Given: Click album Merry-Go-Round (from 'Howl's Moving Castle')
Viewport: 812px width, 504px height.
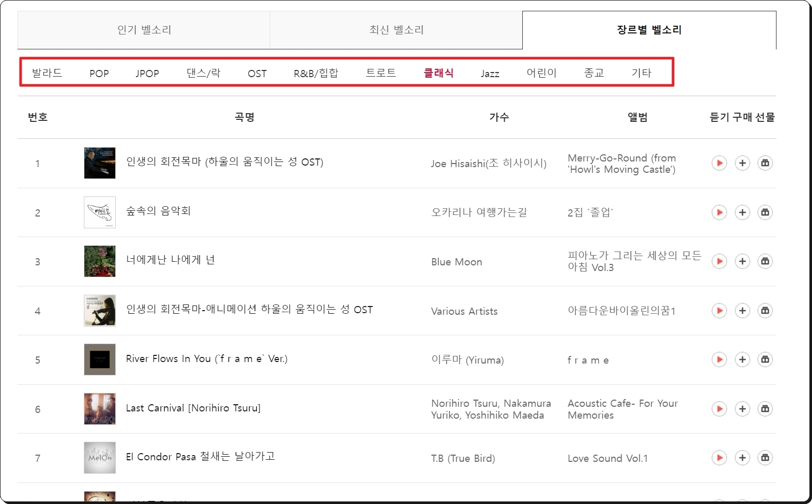Looking at the screenshot, I should click(622, 164).
